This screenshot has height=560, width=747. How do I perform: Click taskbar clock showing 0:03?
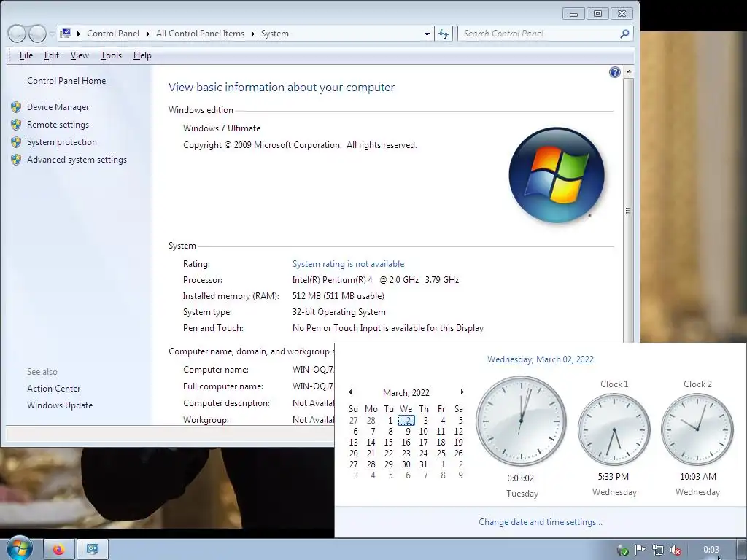tap(711, 550)
